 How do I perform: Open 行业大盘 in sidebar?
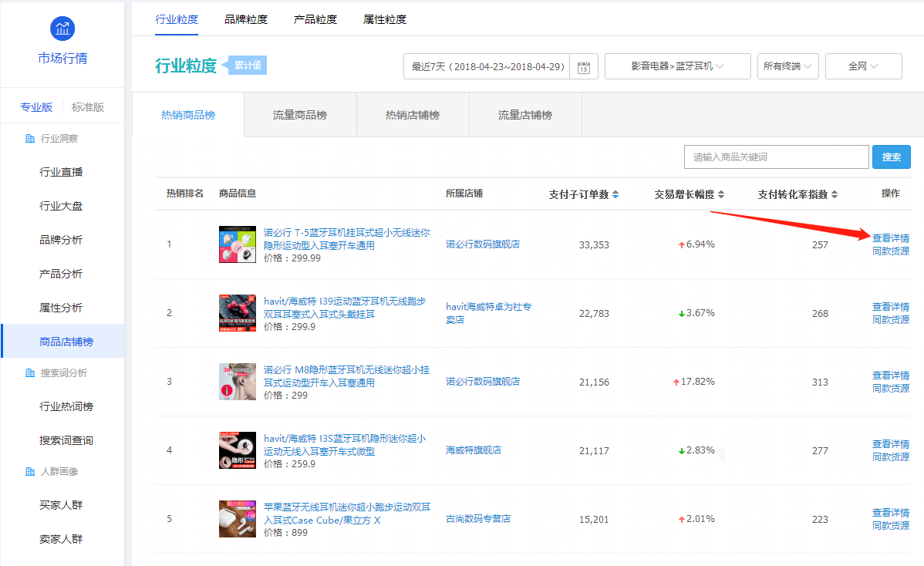tap(61, 206)
